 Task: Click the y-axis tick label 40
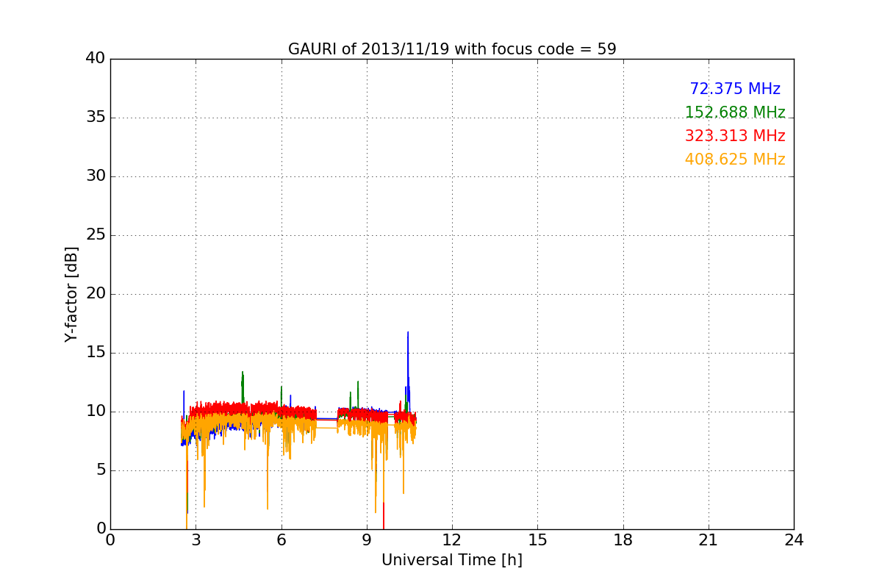(96, 59)
